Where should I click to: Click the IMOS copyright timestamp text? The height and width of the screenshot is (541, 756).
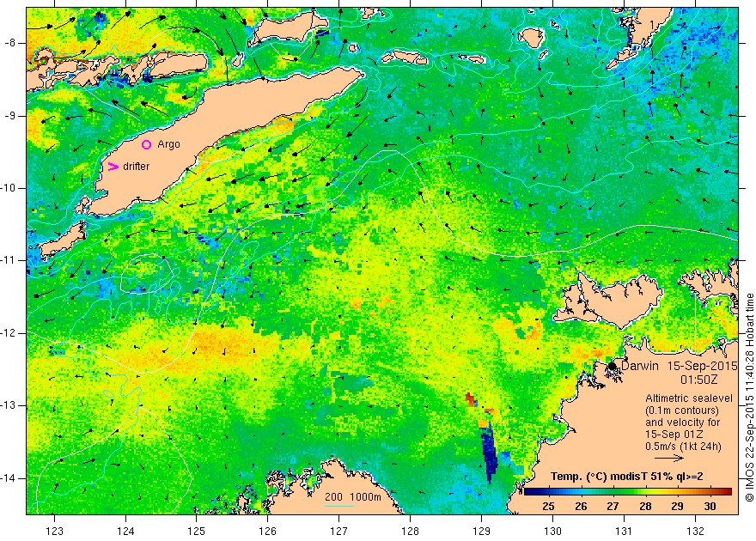coord(749,398)
